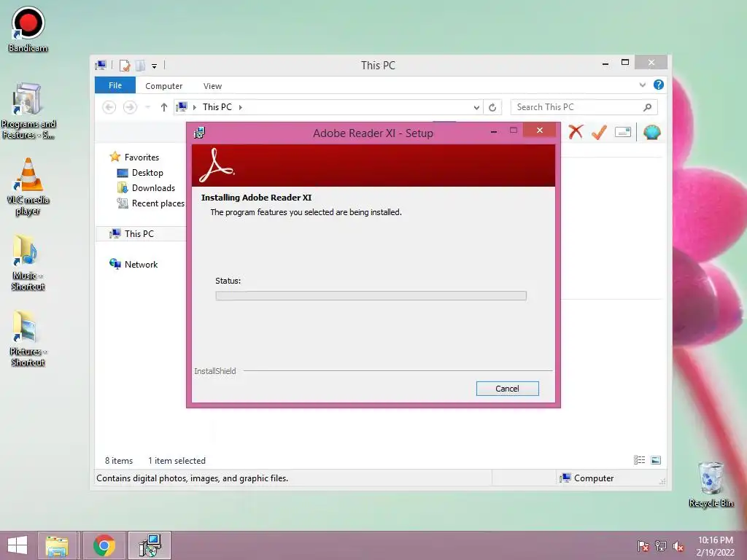The height and width of the screenshot is (560, 747).
Task: Click '8 items' in the status bar
Action: click(x=119, y=461)
